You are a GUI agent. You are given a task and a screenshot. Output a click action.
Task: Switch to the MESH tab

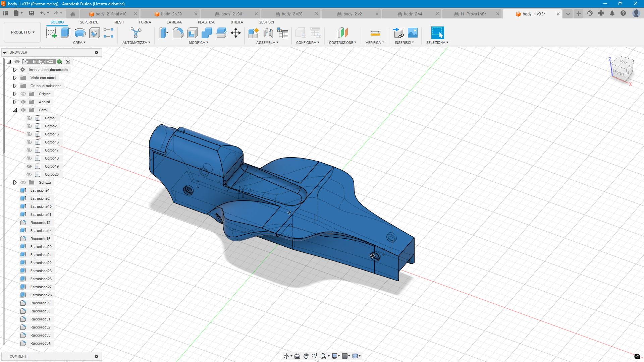click(119, 22)
